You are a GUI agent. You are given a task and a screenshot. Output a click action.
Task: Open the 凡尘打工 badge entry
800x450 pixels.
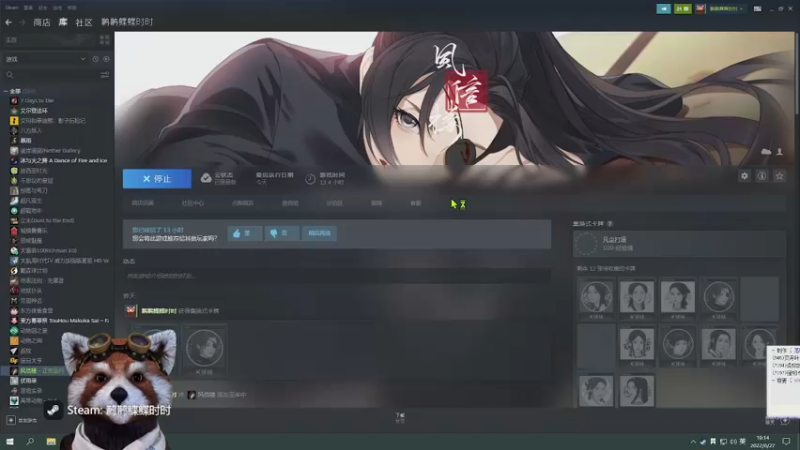pyautogui.click(x=679, y=244)
